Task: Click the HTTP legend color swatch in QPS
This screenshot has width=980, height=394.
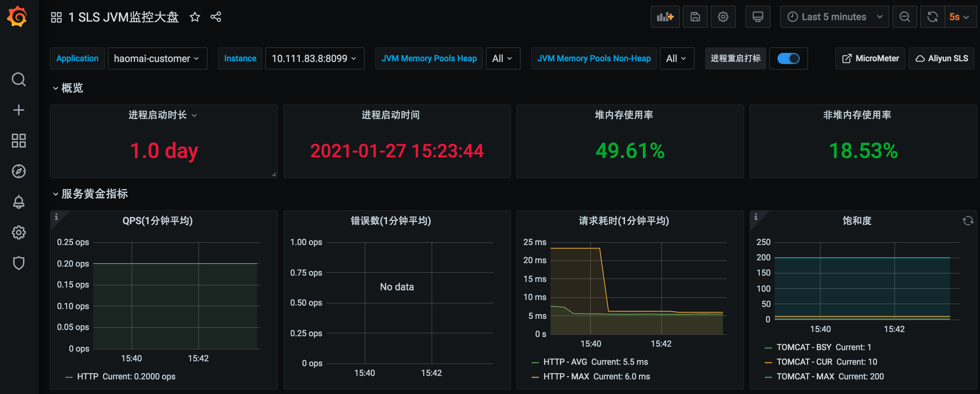Action: pos(69,377)
